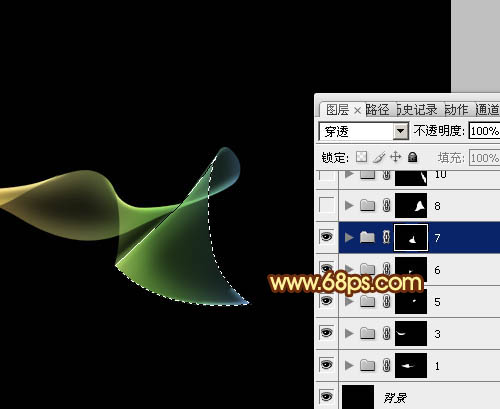Hide group 1 using its eye icon
This screenshot has width=500, height=409.
pyautogui.click(x=327, y=365)
